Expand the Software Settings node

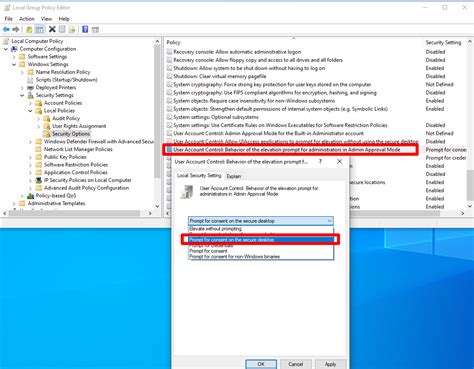14,57
